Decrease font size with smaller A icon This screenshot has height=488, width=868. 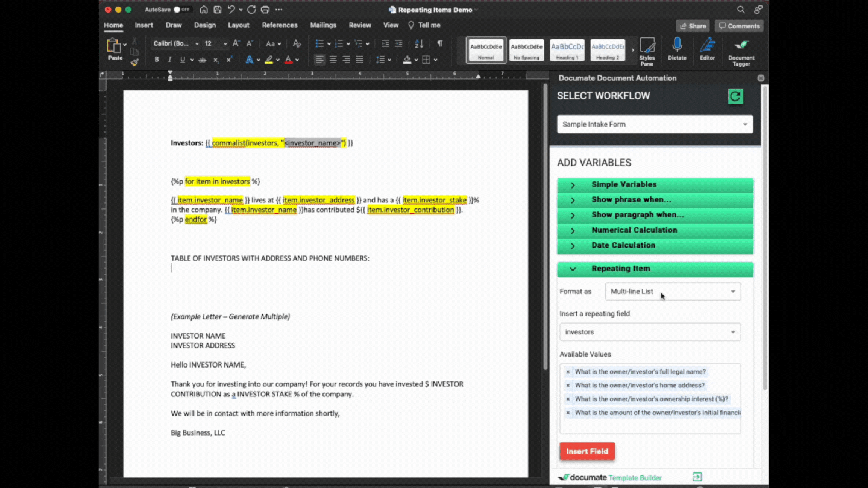pyautogui.click(x=250, y=43)
